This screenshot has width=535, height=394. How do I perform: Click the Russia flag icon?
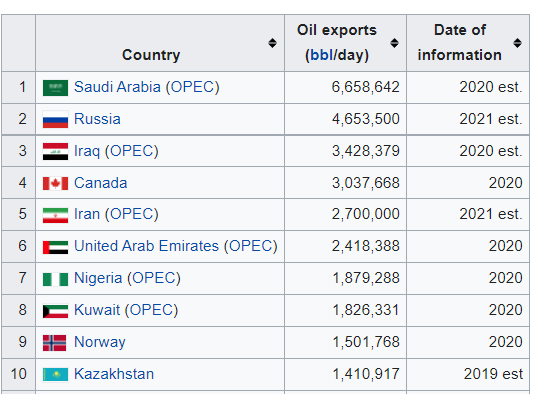tap(55, 119)
